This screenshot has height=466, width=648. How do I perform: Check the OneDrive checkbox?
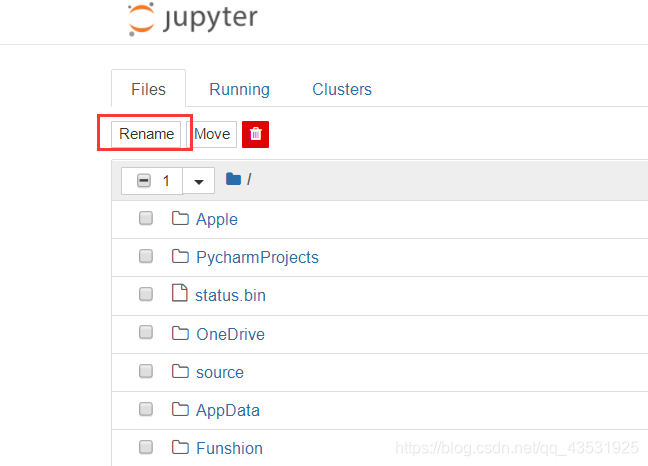point(146,332)
